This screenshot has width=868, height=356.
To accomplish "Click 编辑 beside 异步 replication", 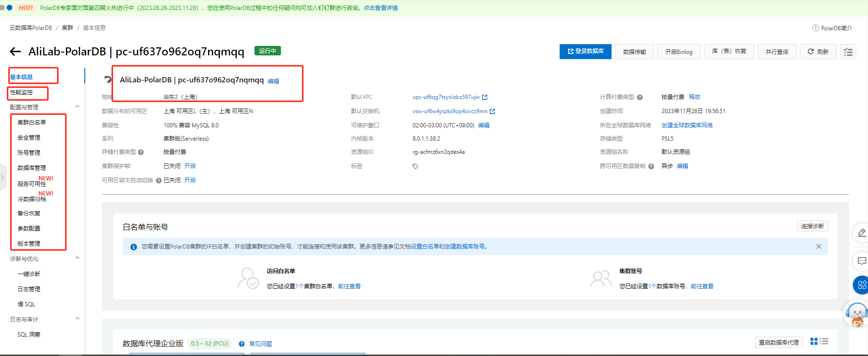I will [x=682, y=166].
